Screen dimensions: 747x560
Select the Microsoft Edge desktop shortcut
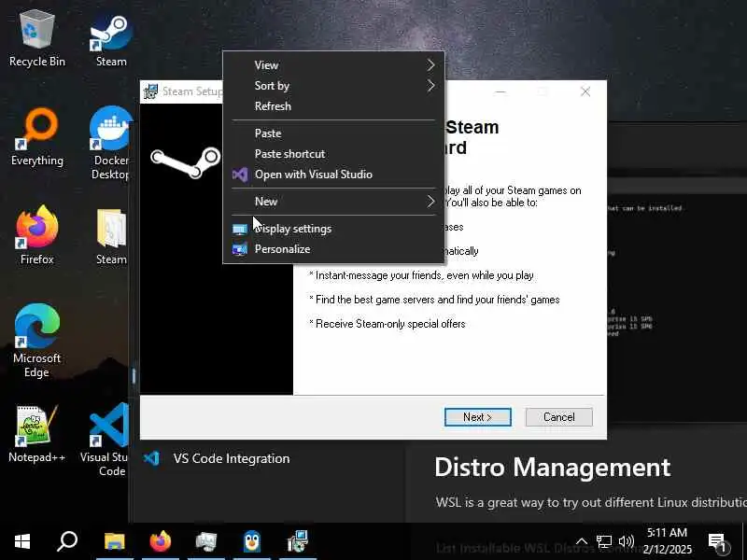click(36, 341)
